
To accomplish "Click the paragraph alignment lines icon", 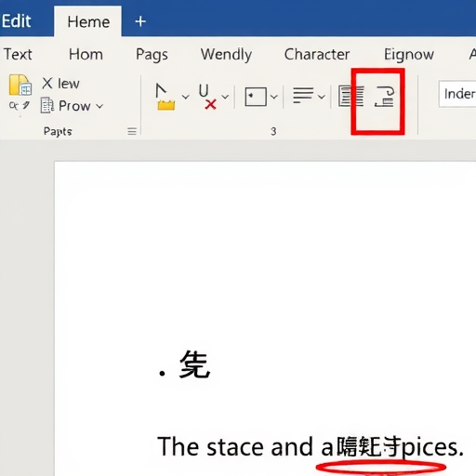I will click(303, 96).
